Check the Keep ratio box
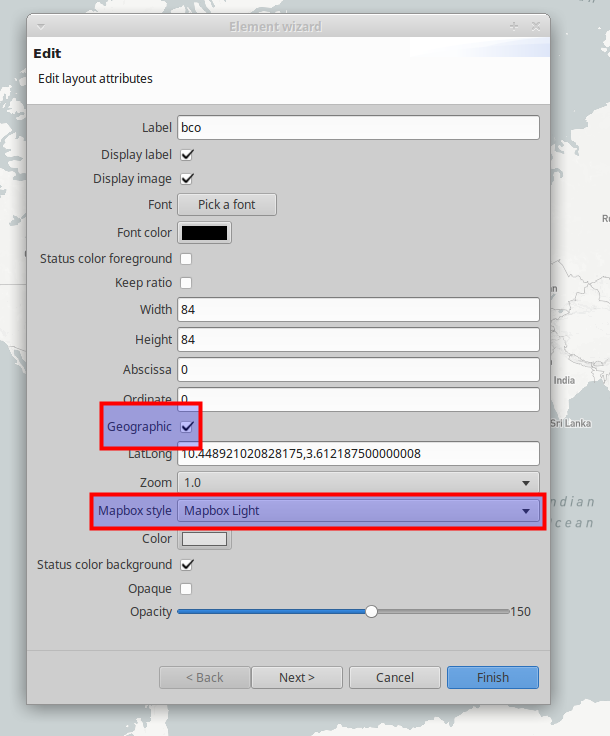610x736 pixels. point(186,283)
